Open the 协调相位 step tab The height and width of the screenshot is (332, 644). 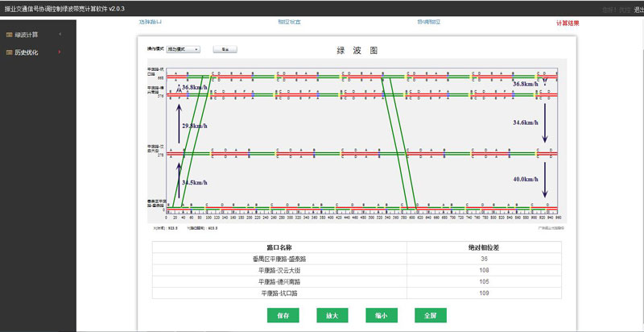[429, 23]
